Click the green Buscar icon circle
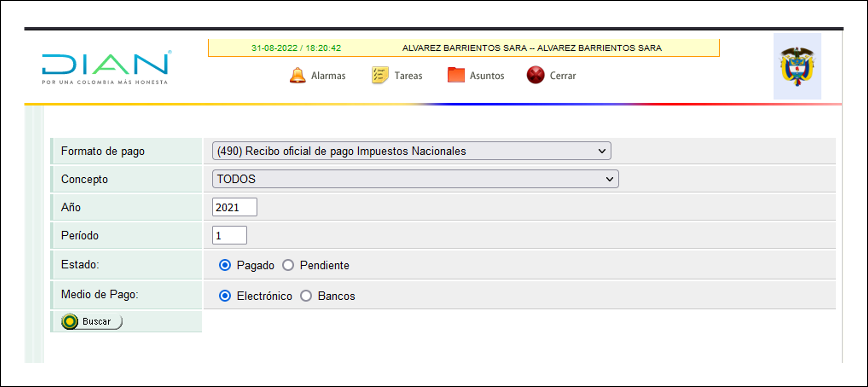The height and width of the screenshot is (387, 868). pos(70,321)
